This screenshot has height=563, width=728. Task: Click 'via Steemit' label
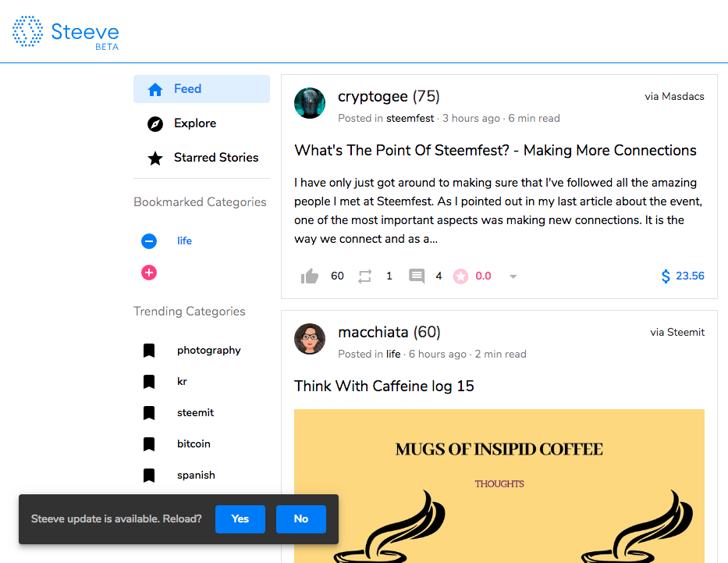point(677,333)
